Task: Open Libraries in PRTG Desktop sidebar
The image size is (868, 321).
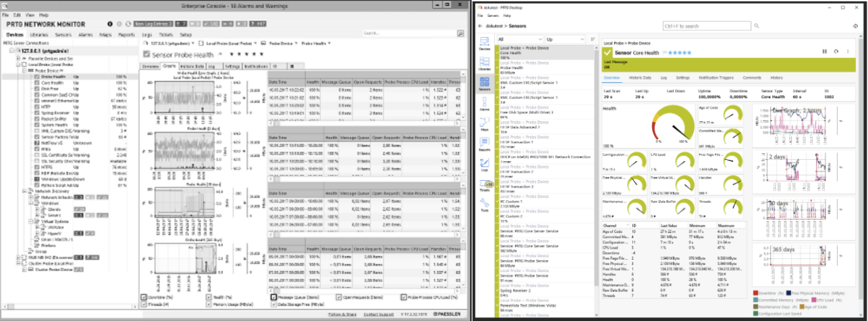Action: click(x=483, y=65)
